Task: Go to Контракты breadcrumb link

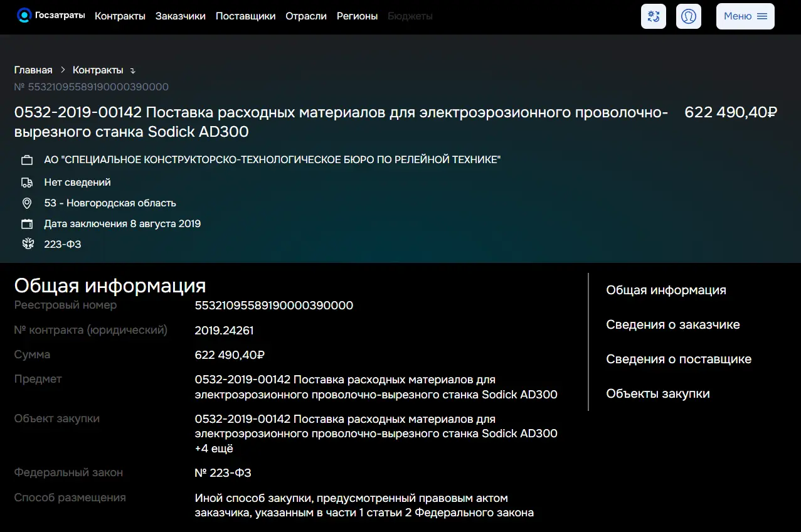Action: 98,70
